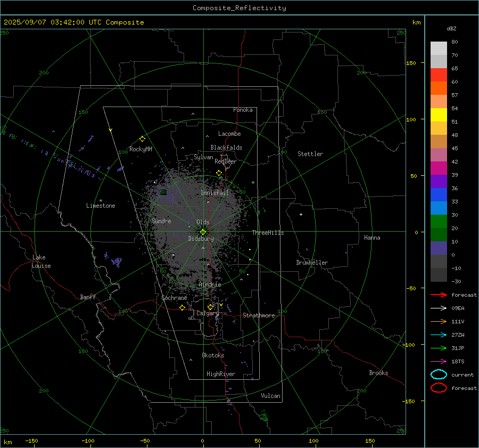Click the Vulcan label
This screenshot has width=479, height=448.
(x=270, y=396)
